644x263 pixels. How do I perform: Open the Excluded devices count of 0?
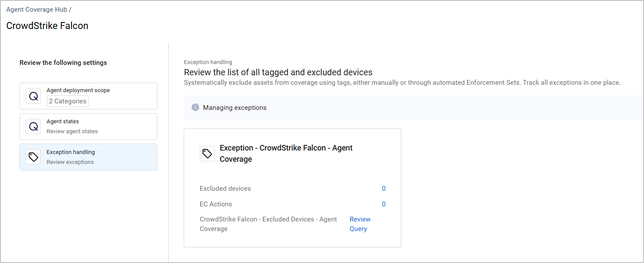[384, 189]
